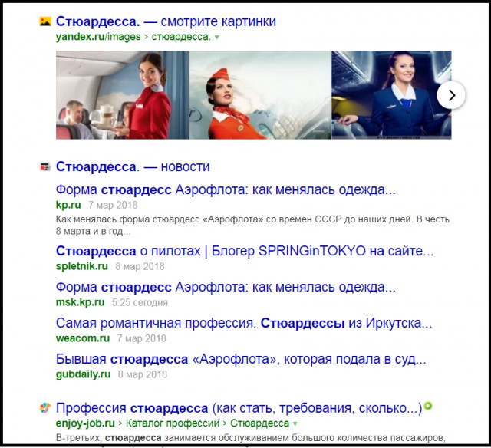This screenshot has width=491, height=448.
Task: Open first Форма стюардесс Аэрофлота article from kp.ru
Action: [x=226, y=189]
